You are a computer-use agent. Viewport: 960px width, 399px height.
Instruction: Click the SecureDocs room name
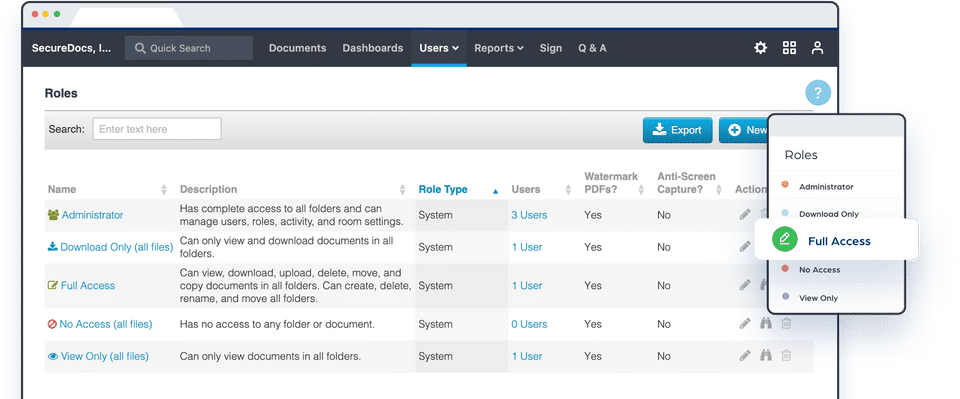click(72, 48)
